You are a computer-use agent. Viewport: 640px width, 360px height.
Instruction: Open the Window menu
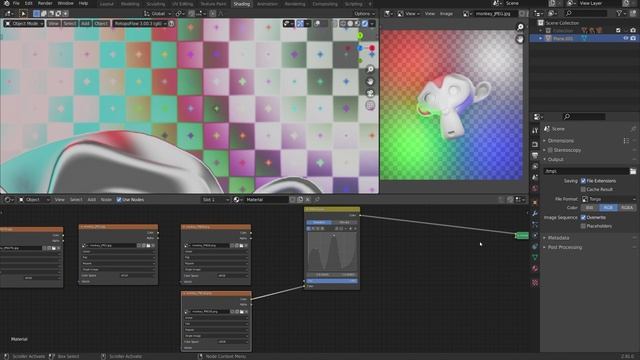pyautogui.click(x=66, y=3)
